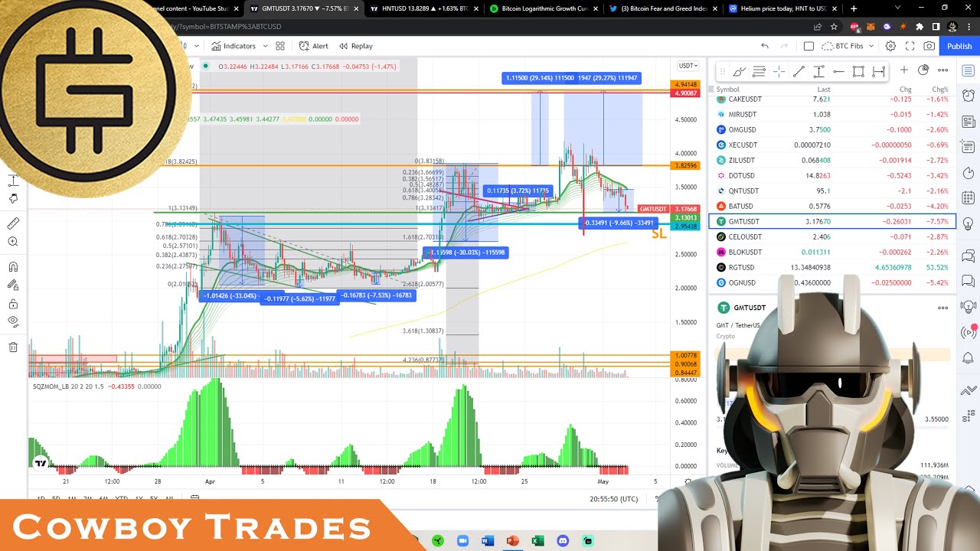Open the Watchlist panel in right sidebar
The height and width of the screenshot is (551, 980).
969,70
